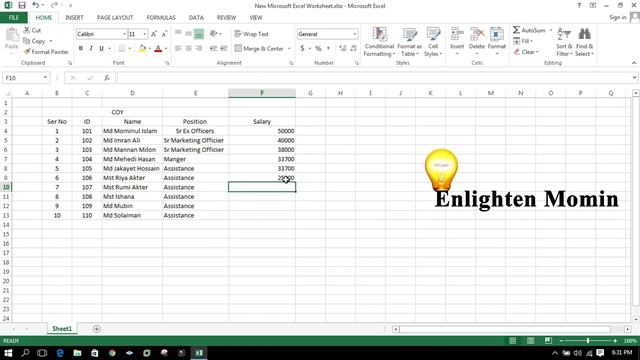Click the Orientation text angle icon
This screenshot has height=360, width=640.
tap(213, 34)
